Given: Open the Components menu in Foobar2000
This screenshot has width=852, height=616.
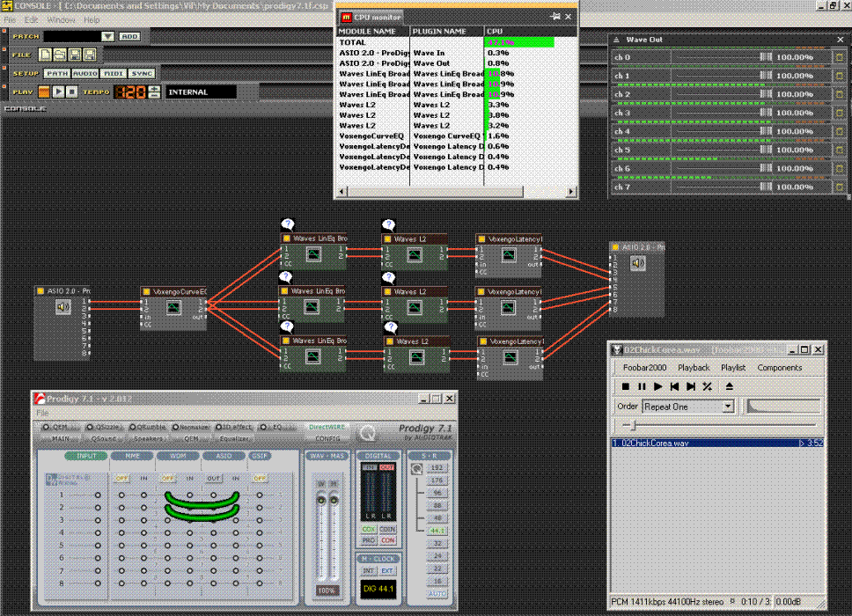Looking at the screenshot, I should (x=779, y=368).
